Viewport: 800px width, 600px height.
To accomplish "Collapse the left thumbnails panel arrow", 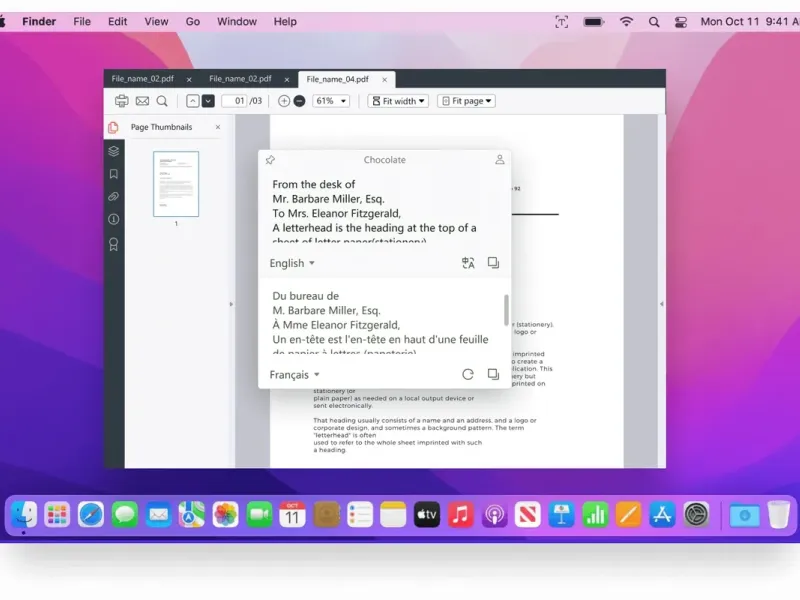I will (231, 304).
